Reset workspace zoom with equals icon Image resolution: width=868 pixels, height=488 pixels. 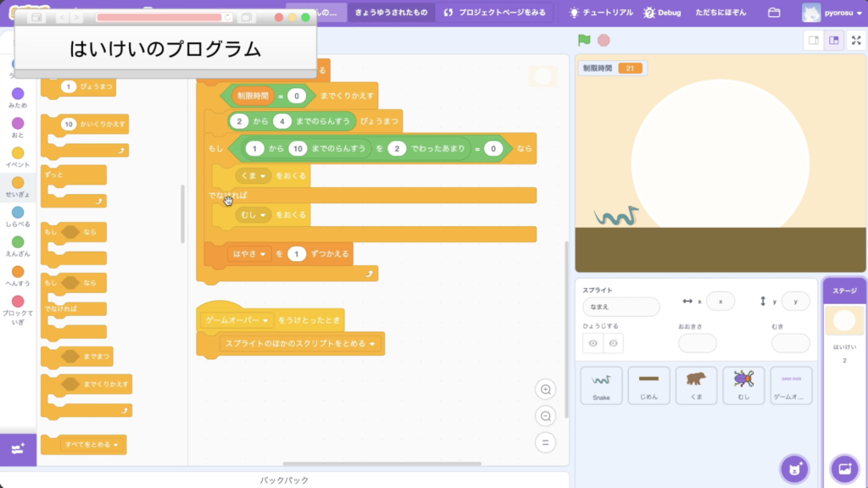click(546, 442)
